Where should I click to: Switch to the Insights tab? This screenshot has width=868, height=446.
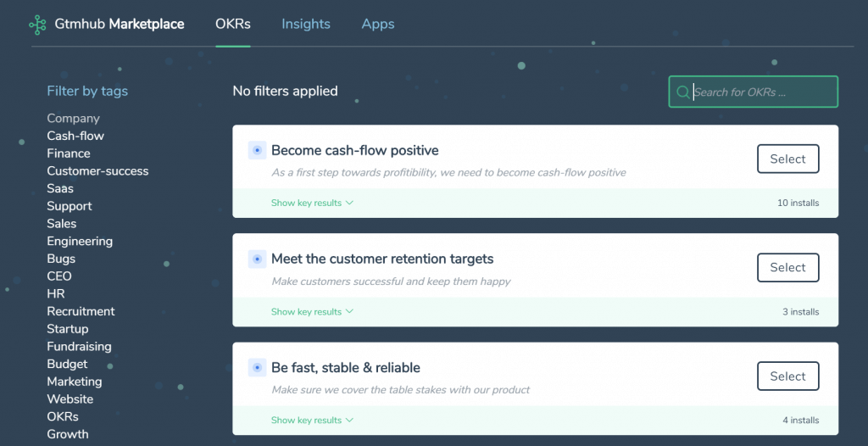(305, 24)
